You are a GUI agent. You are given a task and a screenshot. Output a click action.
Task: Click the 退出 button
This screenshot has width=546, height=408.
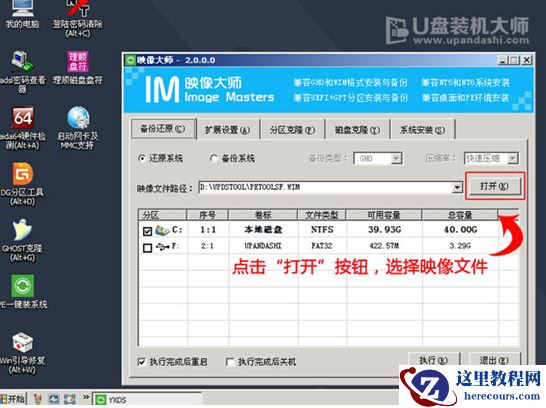[494, 359]
